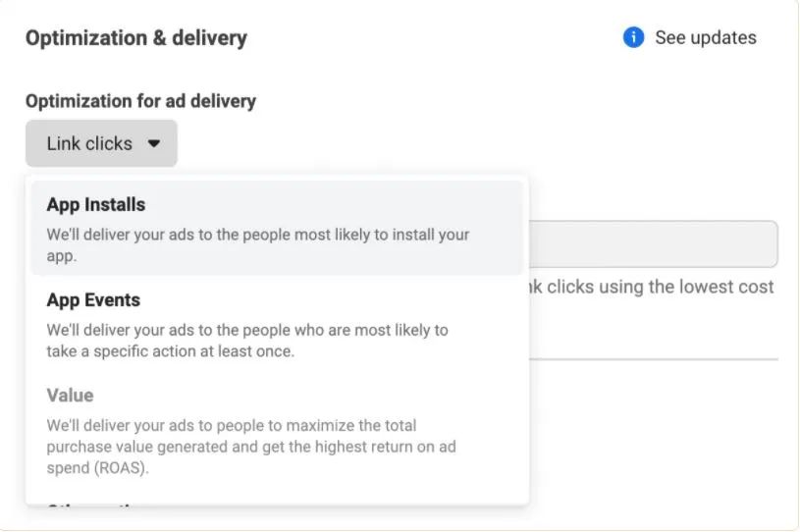This screenshot has width=800, height=532.
Task: Click the Value description mentioning ROAS
Action: click(250, 447)
